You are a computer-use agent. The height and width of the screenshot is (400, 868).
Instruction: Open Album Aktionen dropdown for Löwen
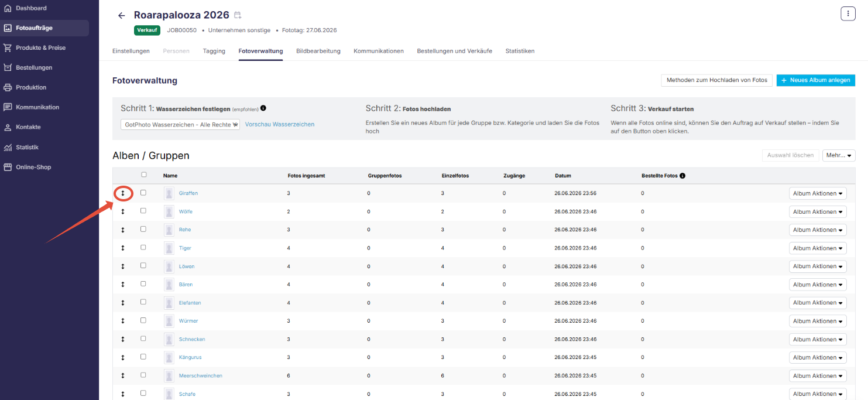pyautogui.click(x=818, y=266)
